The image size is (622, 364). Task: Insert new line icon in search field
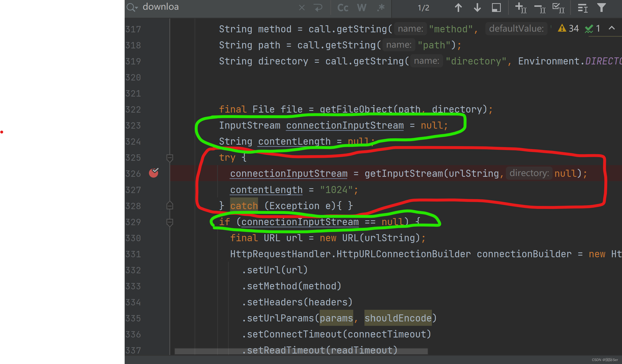point(318,8)
